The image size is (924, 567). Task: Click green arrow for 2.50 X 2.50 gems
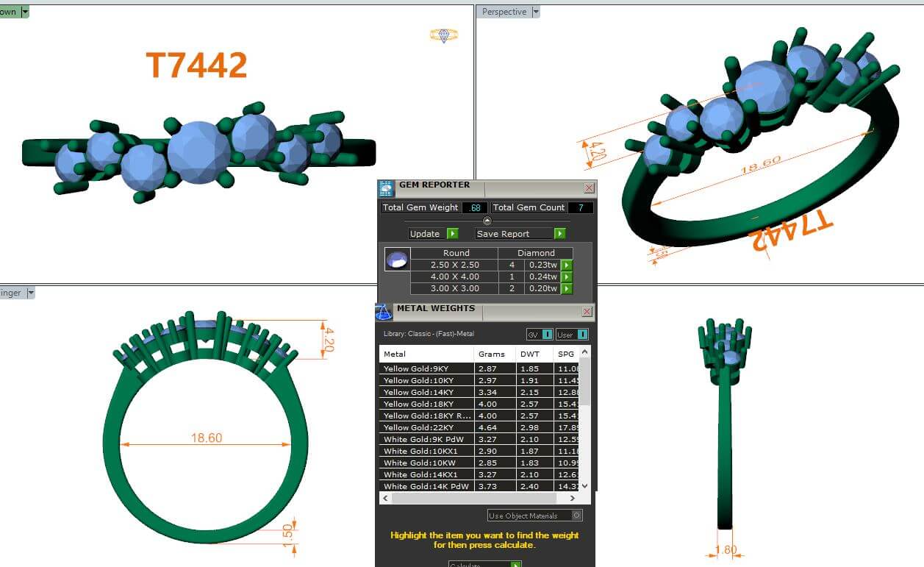(x=567, y=265)
